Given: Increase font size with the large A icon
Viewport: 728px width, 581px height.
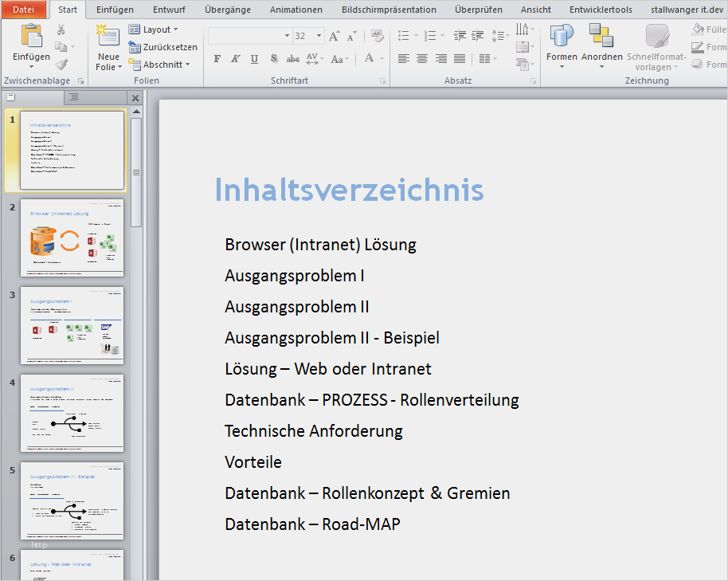Looking at the screenshot, I should [334, 36].
